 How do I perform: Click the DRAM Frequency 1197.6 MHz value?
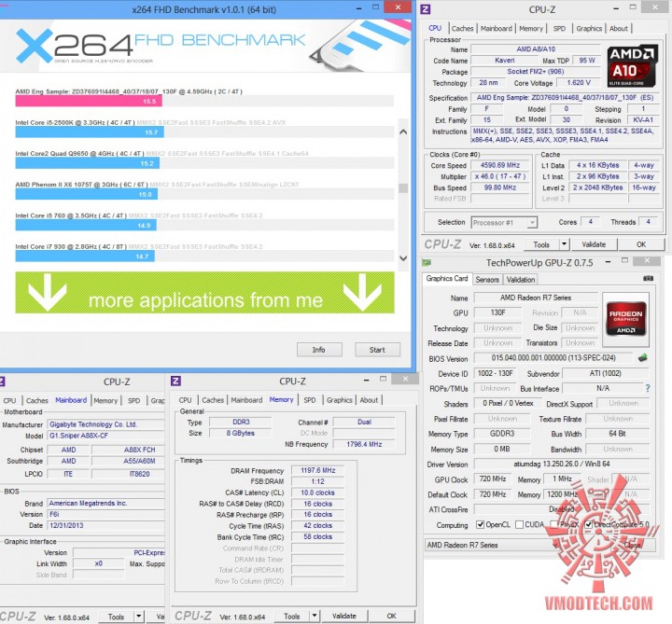click(317, 470)
